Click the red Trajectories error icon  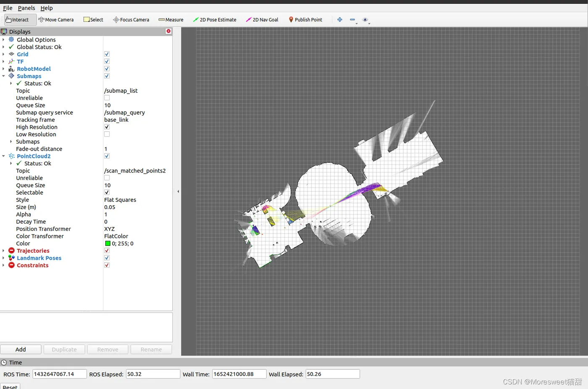(11, 251)
